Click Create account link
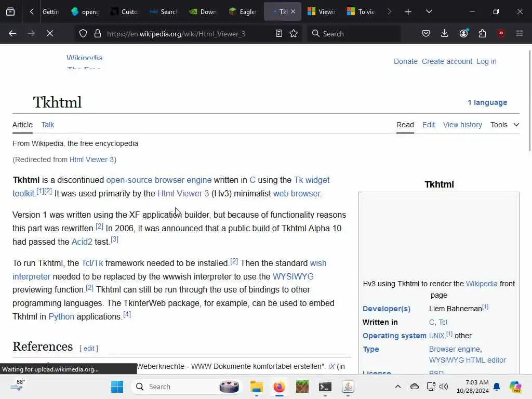 point(447,61)
